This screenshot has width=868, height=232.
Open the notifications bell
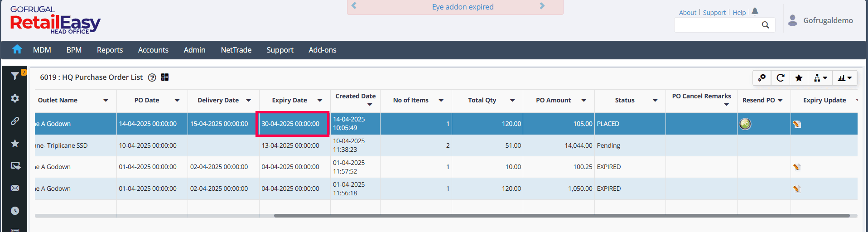coord(755,12)
